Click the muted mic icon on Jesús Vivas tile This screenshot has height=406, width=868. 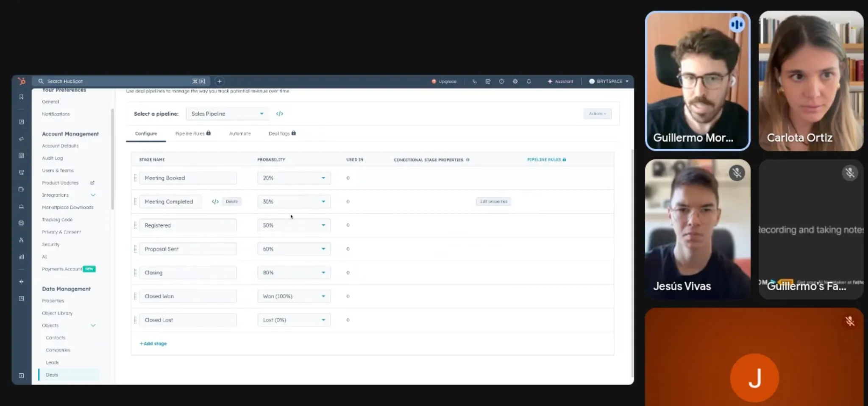tap(737, 173)
